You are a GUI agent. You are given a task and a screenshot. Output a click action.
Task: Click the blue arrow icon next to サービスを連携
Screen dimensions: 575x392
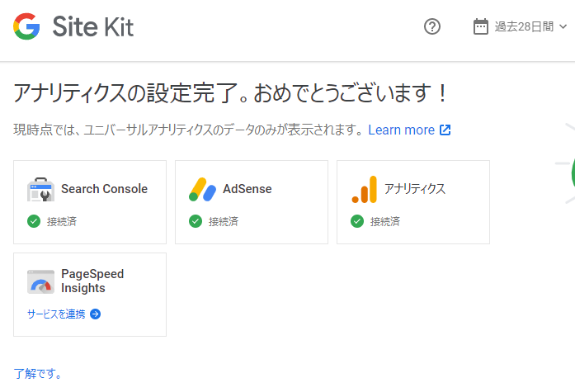pyautogui.click(x=96, y=314)
